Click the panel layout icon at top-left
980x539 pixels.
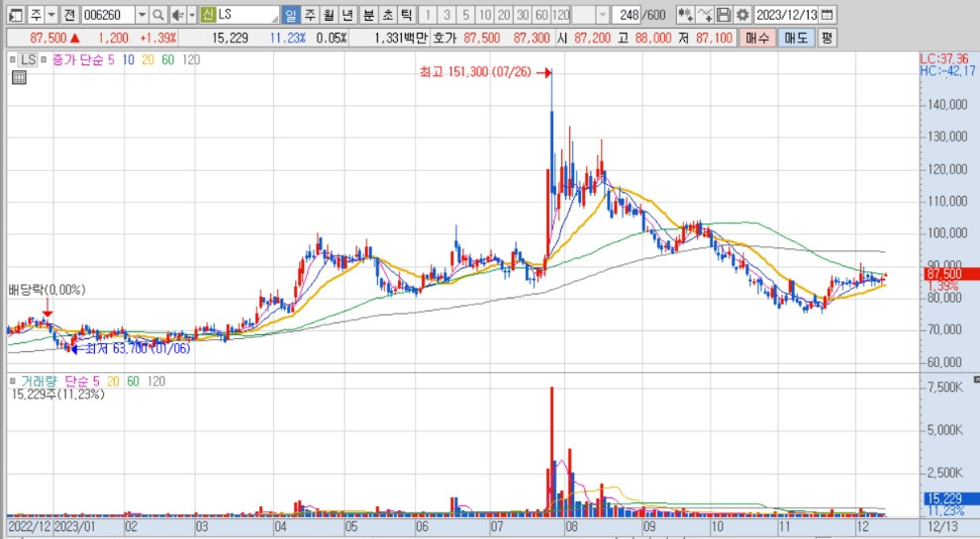click(15, 15)
